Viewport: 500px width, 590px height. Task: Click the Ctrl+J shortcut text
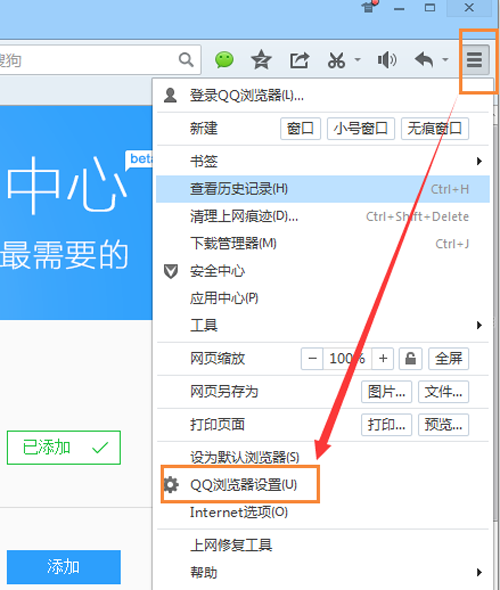(452, 244)
